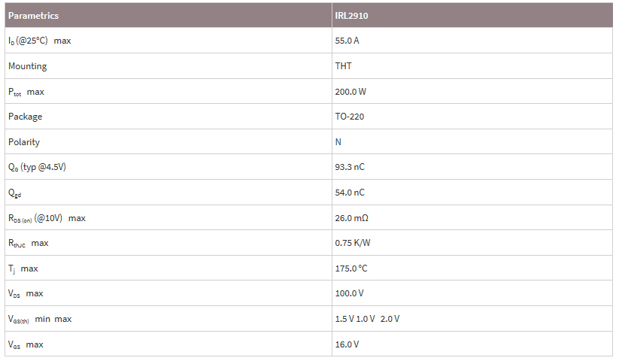Click the THT mounting value
This screenshot has height=364, width=619.
pyautogui.click(x=343, y=66)
